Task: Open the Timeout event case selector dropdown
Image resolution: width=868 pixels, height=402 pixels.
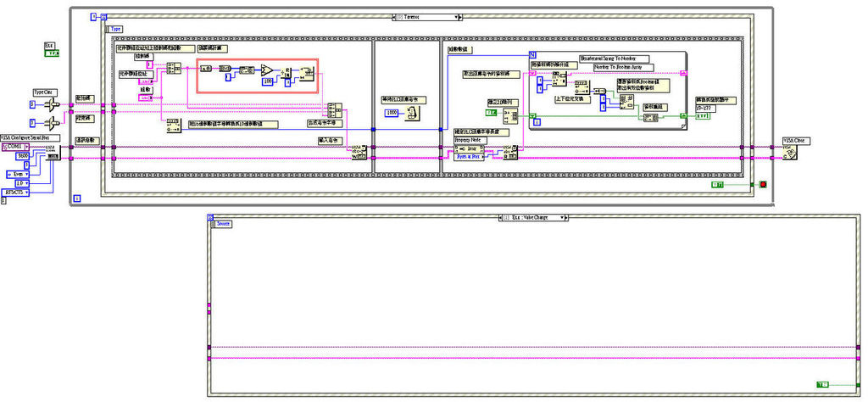Action: (x=457, y=17)
